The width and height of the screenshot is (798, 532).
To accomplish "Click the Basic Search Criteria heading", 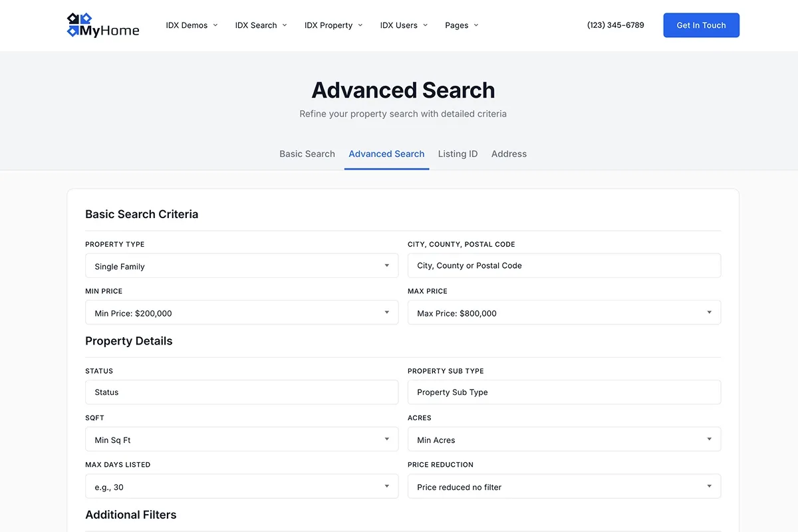I will point(142,214).
